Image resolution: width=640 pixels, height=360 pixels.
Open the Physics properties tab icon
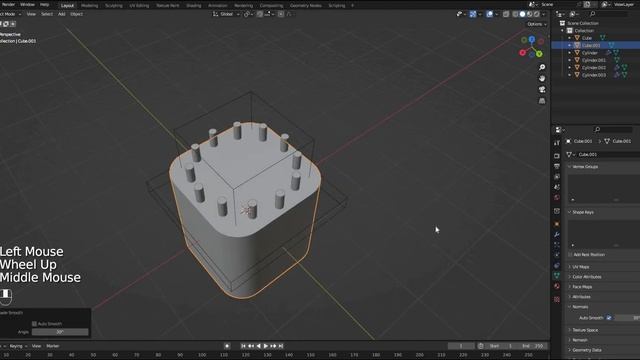(557, 255)
